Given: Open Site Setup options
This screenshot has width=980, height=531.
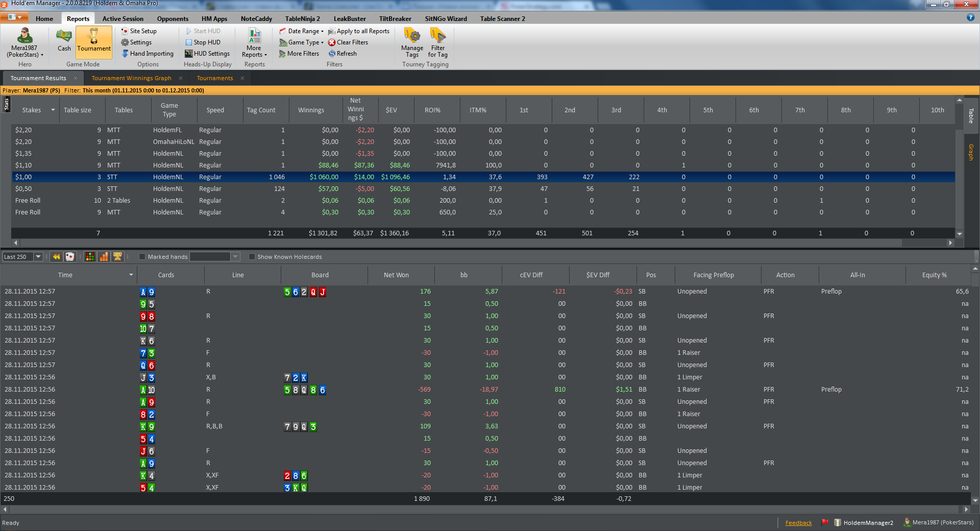Looking at the screenshot, I should 138,31.
